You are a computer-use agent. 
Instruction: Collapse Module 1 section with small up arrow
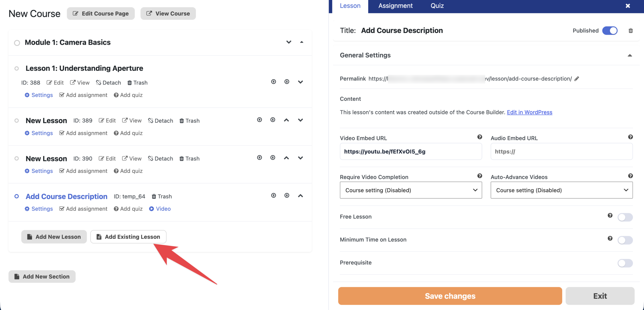[x=302, y=42]
